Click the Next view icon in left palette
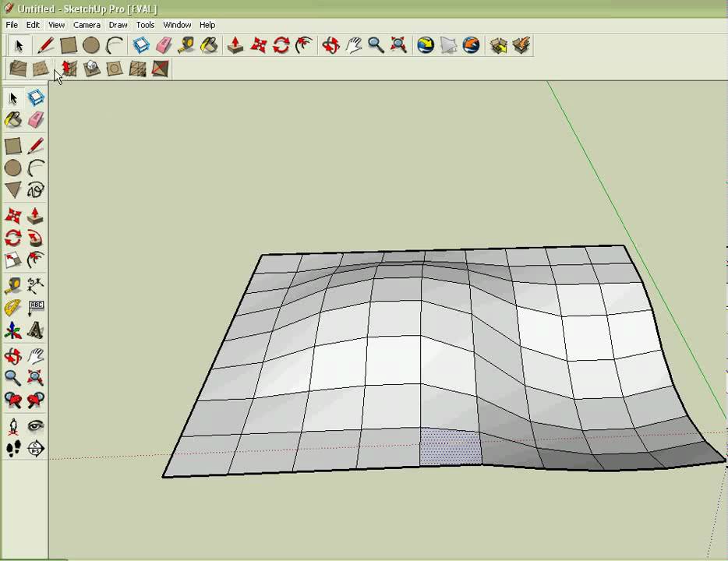The height and width of the screenshot is (561, 728). point(36,400)
